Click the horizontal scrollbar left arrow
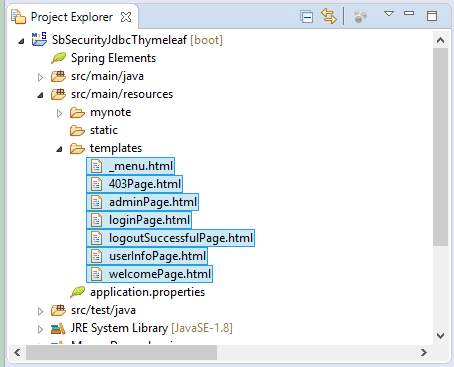 coord(17,352)
